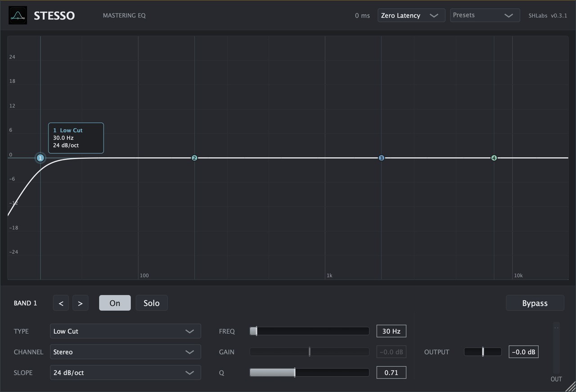This screenshot has height=392, width=576.
Task: Click the FREQ slider
Action: tap(310, 331)
